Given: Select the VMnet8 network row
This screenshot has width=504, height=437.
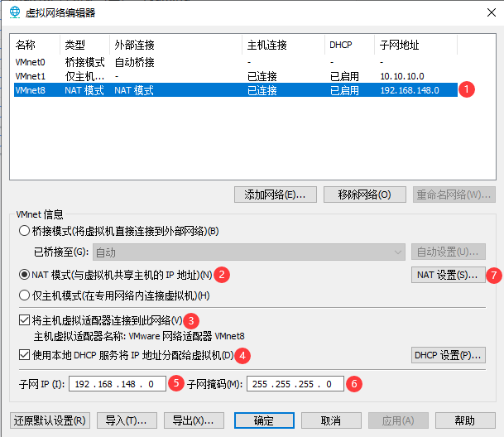Looking at the screenshot, I should (236, 90).
